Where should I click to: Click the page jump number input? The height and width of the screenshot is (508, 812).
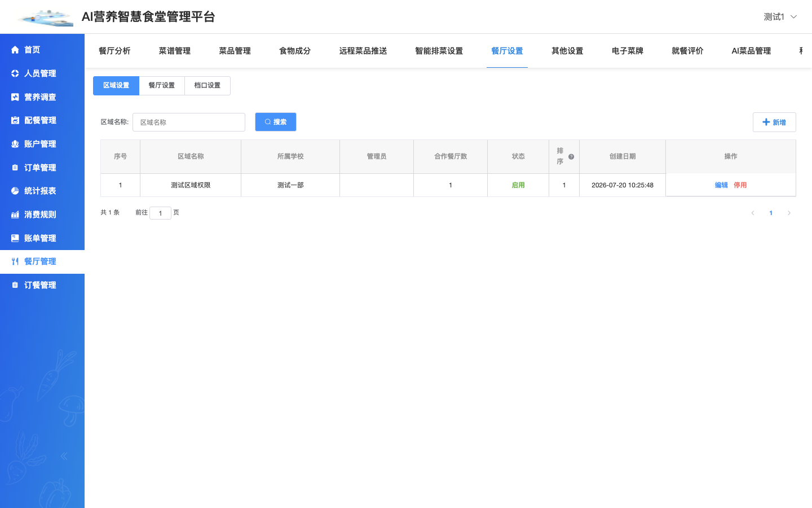coord(160,213)
